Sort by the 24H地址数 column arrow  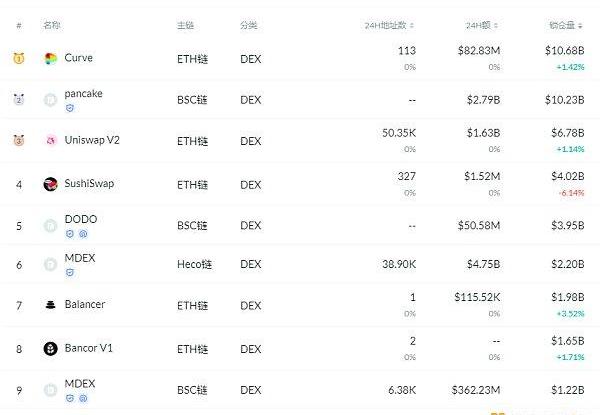412,25
